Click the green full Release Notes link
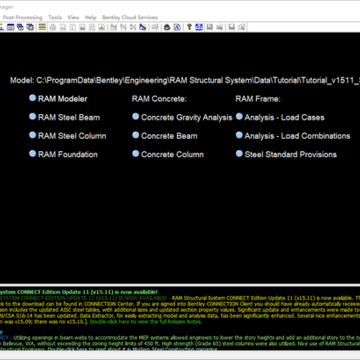Viewport: 360px width, 360px height. 146,322
